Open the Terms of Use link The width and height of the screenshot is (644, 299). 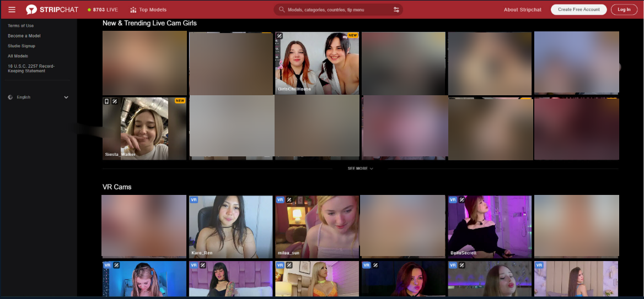click(x=20, y=26)
